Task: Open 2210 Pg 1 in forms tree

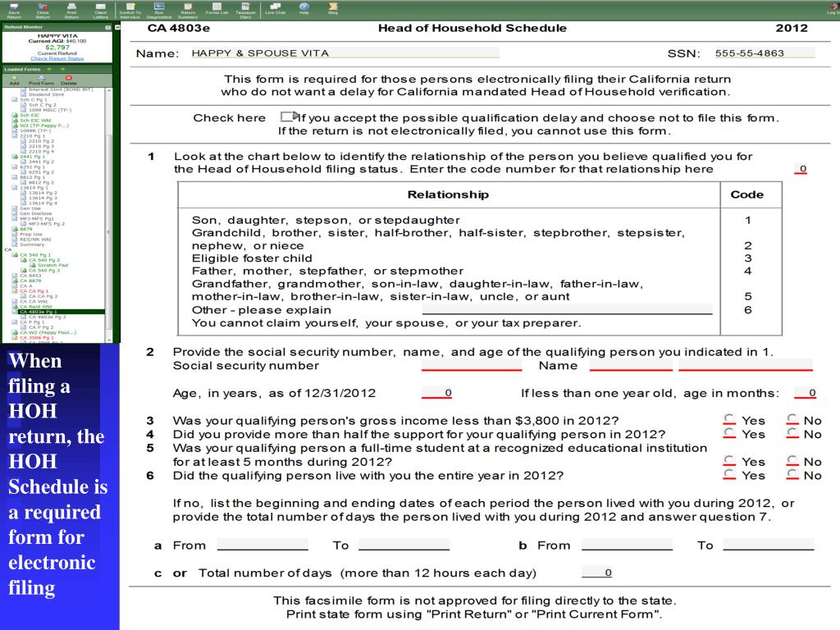Action: (32, 135)
